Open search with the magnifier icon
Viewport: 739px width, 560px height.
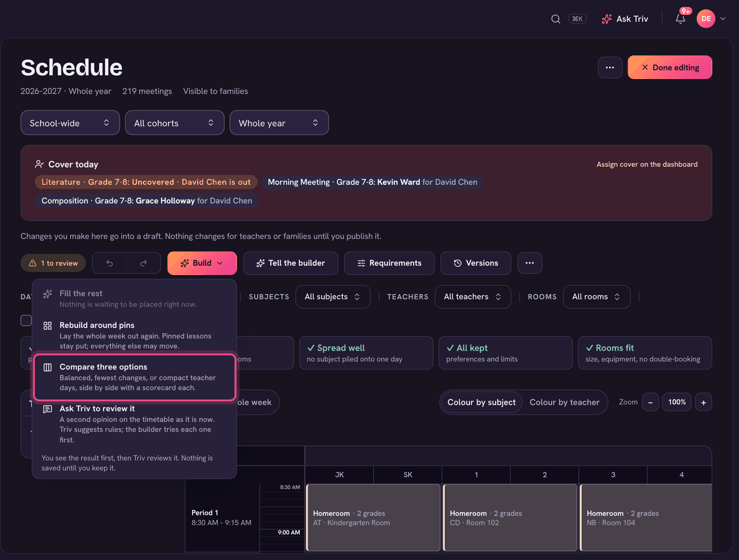pyautogui.click(x=555, y=19)
